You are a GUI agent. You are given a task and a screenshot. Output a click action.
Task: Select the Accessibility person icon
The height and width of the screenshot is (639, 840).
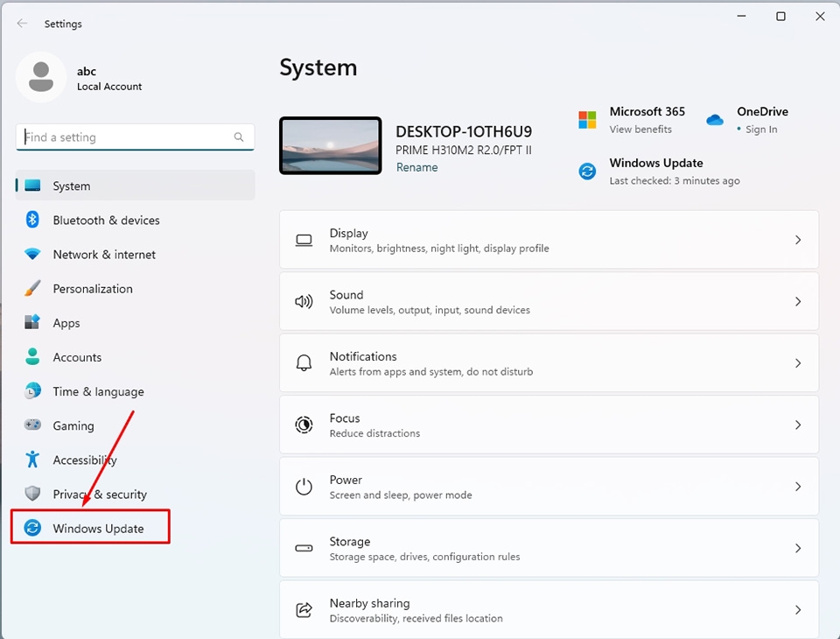point(34,460)
